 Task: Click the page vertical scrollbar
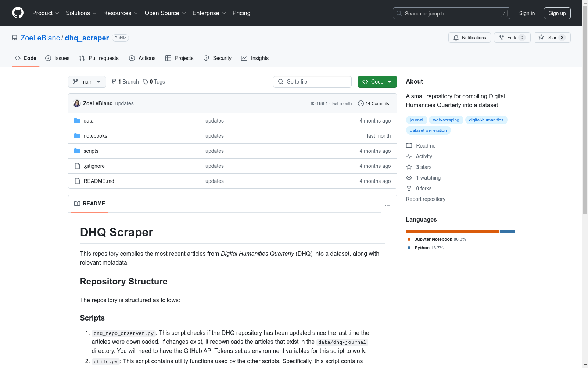point(585,110)
